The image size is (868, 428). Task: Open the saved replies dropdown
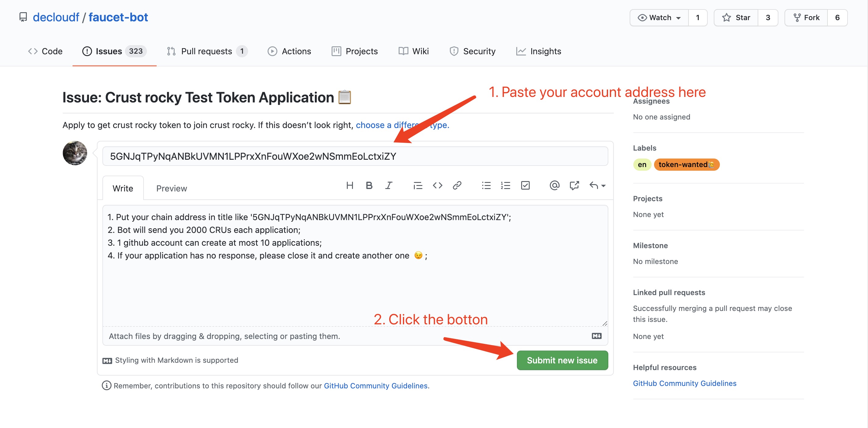(597, 185)
